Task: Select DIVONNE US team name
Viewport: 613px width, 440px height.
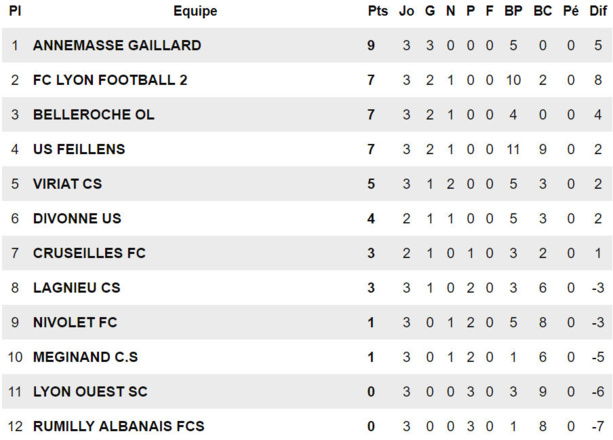Action: point(77,218)
